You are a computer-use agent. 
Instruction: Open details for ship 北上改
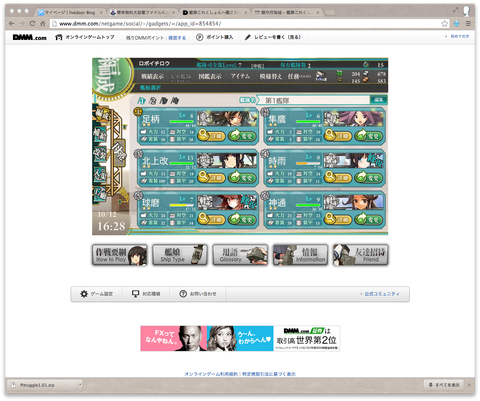click(x=211, y=177)
